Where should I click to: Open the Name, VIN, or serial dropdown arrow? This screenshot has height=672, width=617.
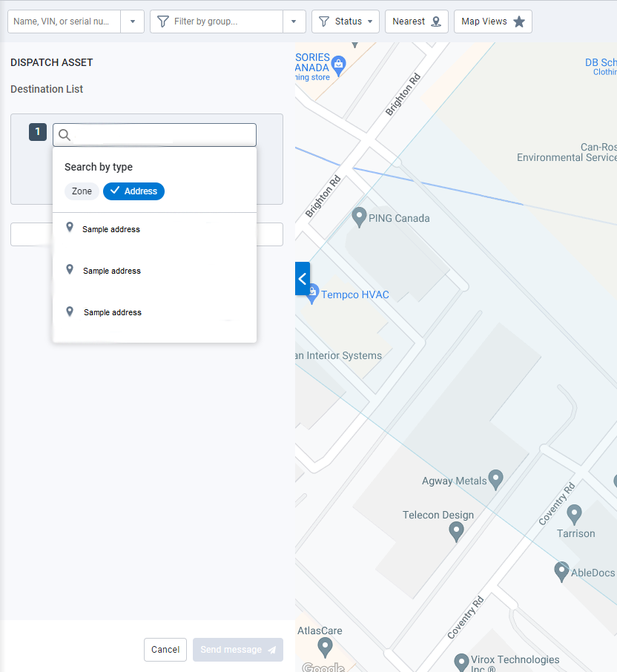point(132,22)
